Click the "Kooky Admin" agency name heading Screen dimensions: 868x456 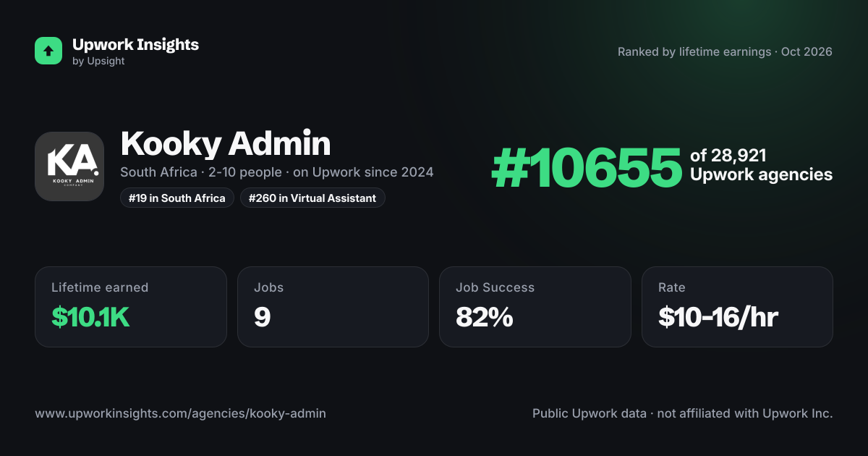tap(226, 144)
